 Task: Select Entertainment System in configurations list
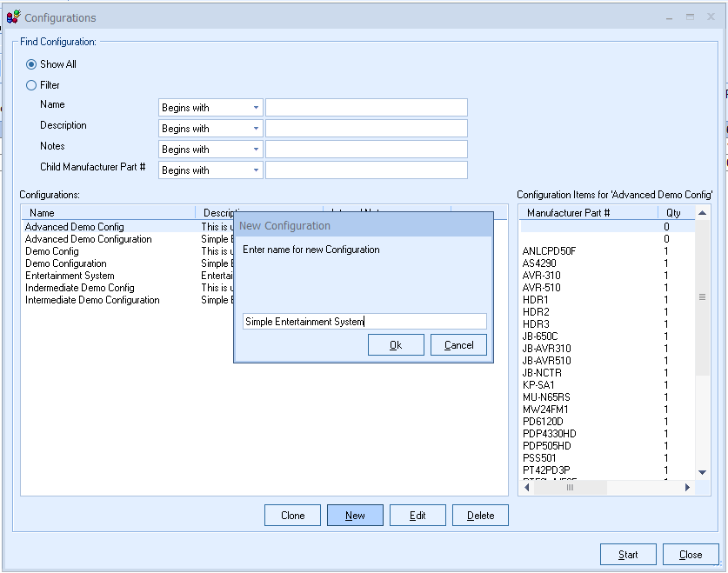point(70,276)
